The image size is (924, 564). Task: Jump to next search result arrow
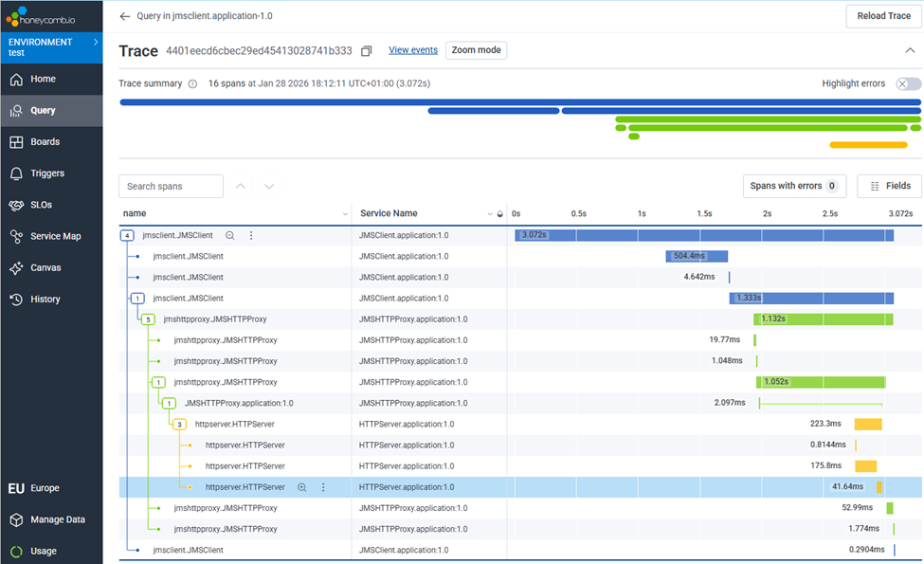(x=269, y=186)
